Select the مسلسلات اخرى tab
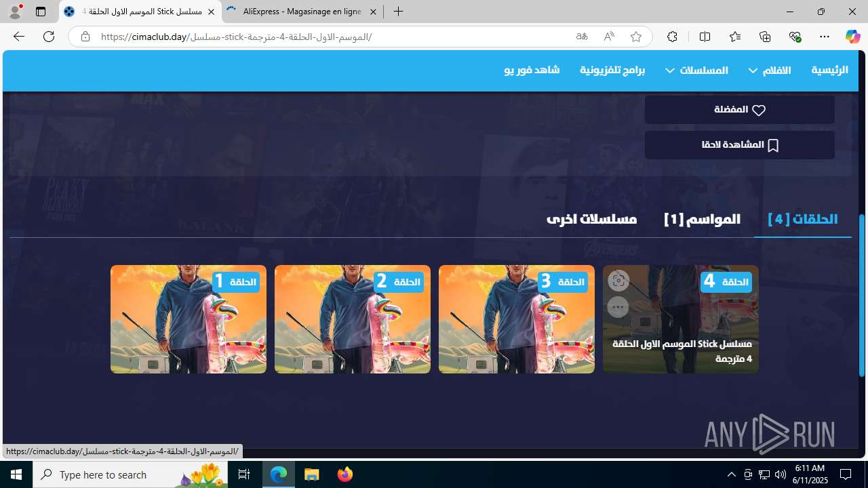The image size is (868, 488). tap(591, 219)
